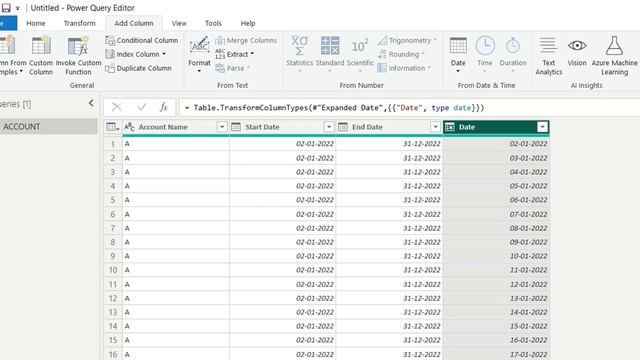This screenshot has height=360, width=640.
Task: Expand the Index Column dropdown arrow
Action: 164,54
